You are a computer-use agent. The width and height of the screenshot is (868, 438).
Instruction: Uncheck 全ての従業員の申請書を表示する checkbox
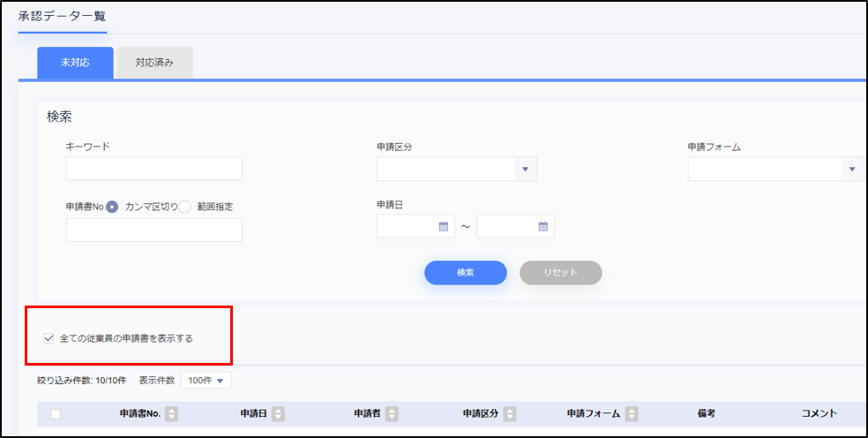tap(49, 338)
